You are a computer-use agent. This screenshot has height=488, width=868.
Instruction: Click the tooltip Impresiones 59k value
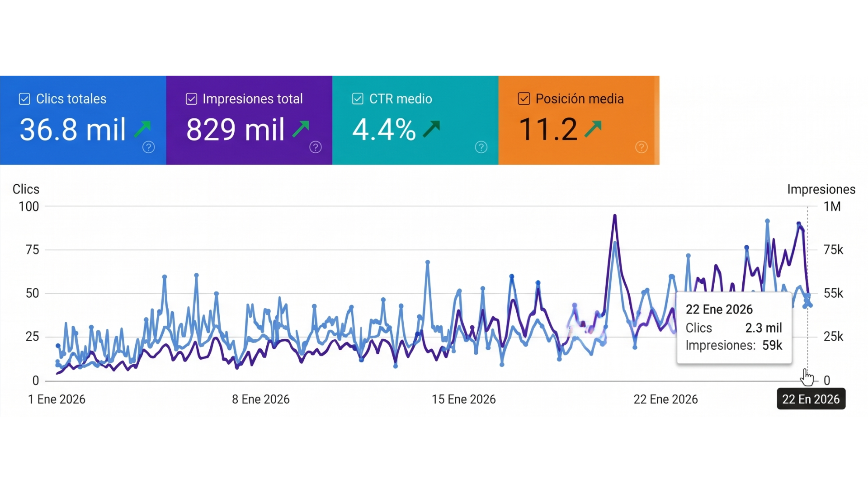772,346
